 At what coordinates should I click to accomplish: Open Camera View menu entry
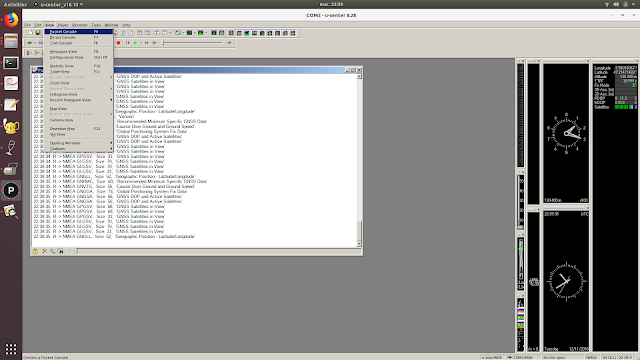click(78, 120)
